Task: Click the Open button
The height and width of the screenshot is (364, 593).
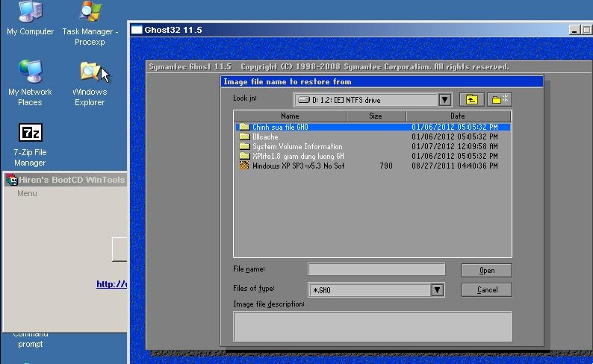Action: click(x=487, y=270)
